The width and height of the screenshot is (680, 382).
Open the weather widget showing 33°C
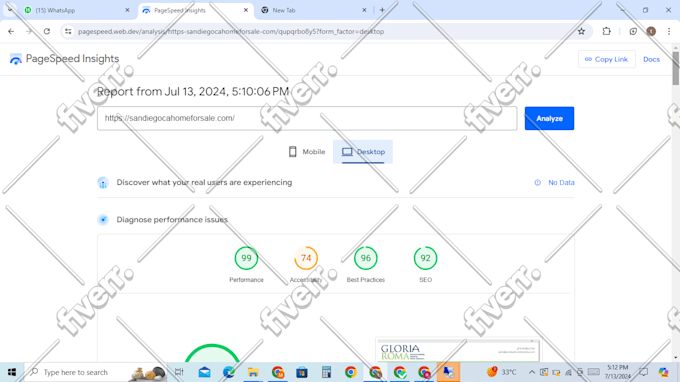tap(502, 372)
